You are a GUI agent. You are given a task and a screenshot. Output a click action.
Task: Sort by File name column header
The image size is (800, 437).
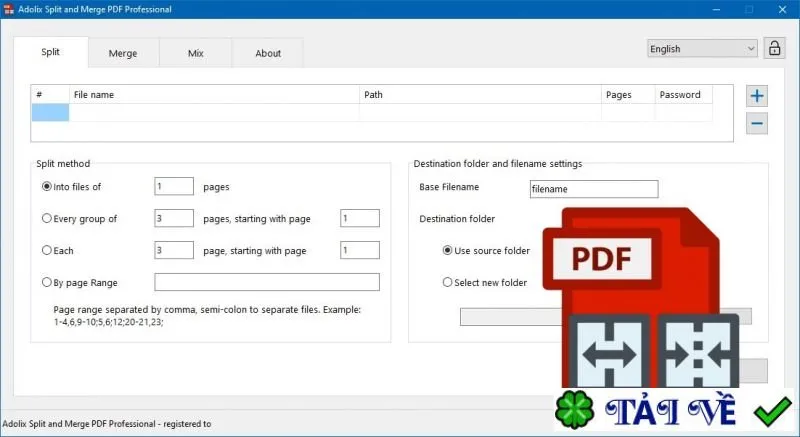(x=214, y=94)
